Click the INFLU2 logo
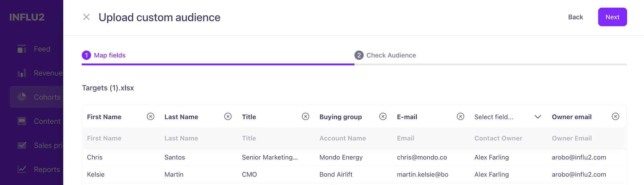 click(x=27, y=17)
